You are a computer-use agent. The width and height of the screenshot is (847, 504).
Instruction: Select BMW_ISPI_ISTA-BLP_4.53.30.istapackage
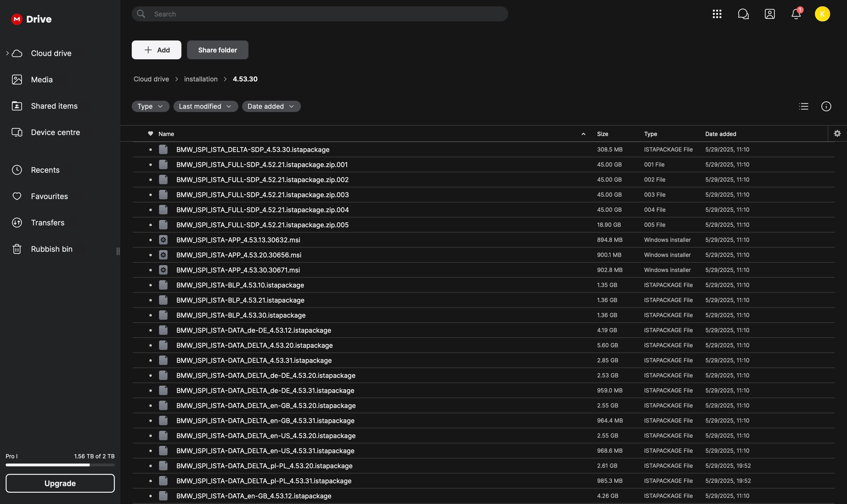[483, 315]
